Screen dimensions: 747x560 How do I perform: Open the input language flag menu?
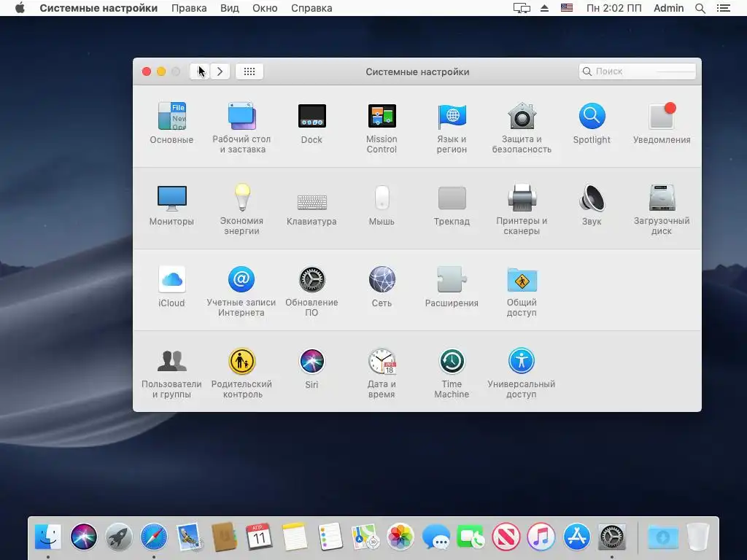pyautogui.click(x=567, y=8)
